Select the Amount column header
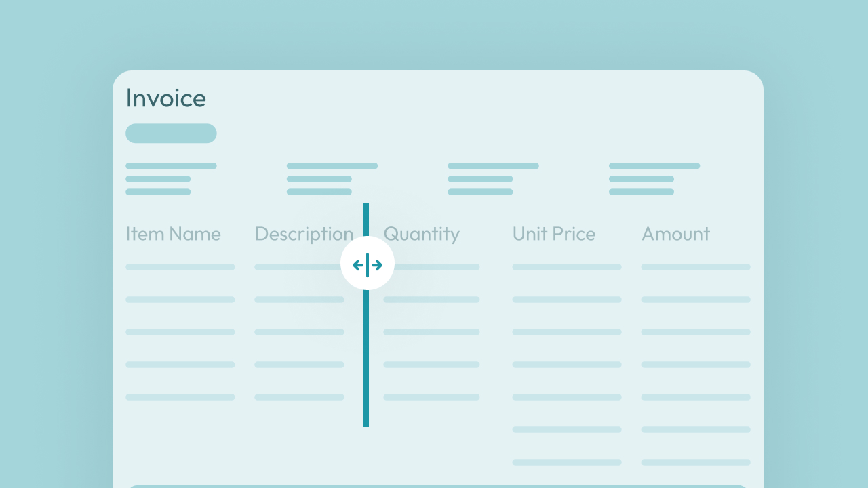The width and height of the screenshot is (868, 488). (676, 234)
